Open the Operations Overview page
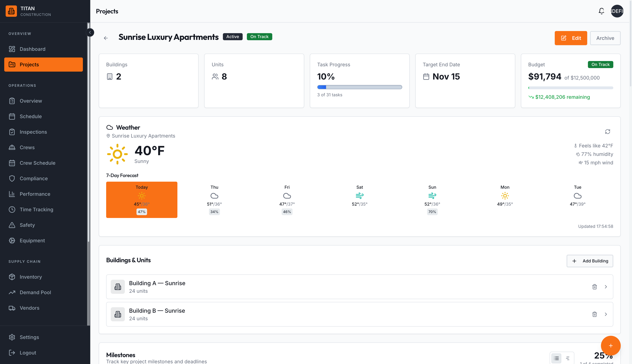 [44, 101]
